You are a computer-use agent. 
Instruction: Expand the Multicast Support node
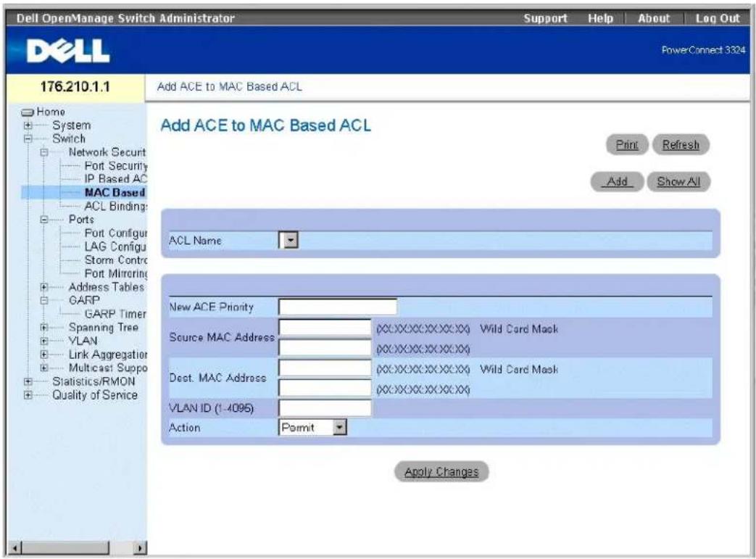click(44, 368)
